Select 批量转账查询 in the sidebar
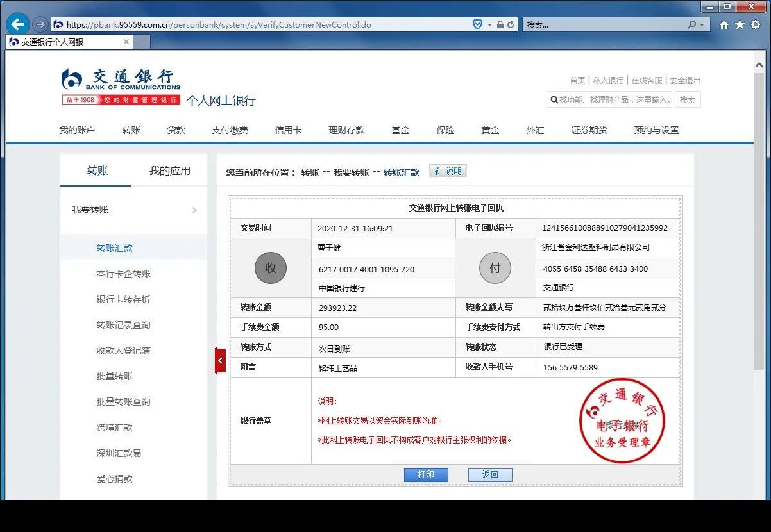Viewport: 771px width, 532px height. (x=124, y=402)
